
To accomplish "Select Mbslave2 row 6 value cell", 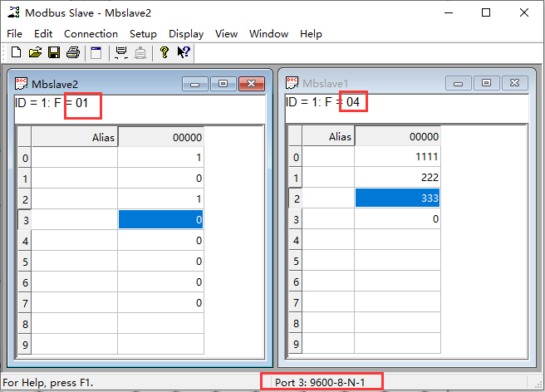I will (160, 282).
